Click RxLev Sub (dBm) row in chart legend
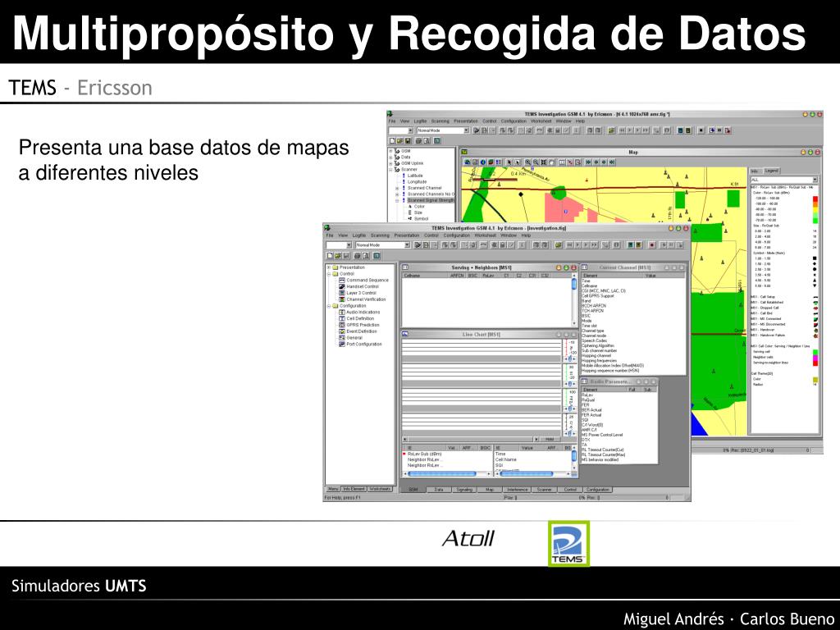Viewport: 840px width, 630px height. (x=424, y=454)
